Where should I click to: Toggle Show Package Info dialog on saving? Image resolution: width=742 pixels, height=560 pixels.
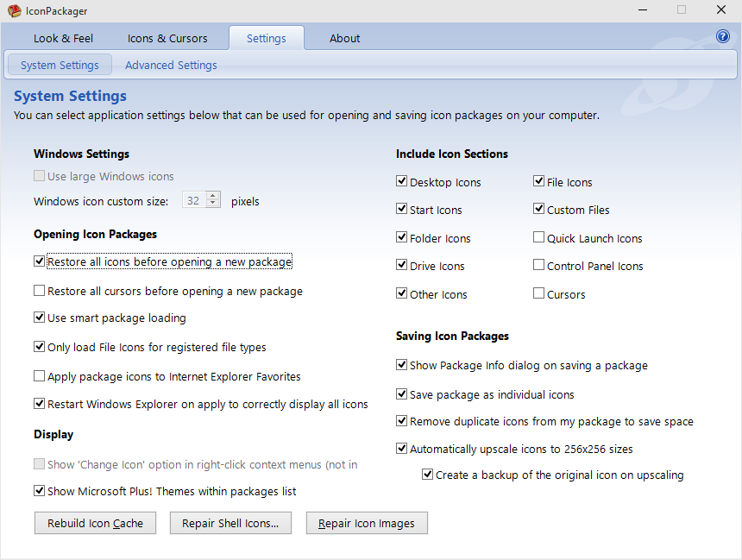tap(402, 364)
